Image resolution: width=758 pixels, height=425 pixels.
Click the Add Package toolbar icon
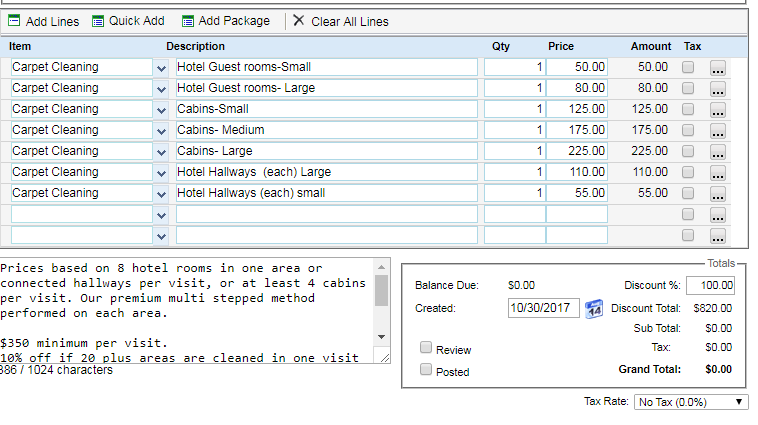click(x=188, y=21)
